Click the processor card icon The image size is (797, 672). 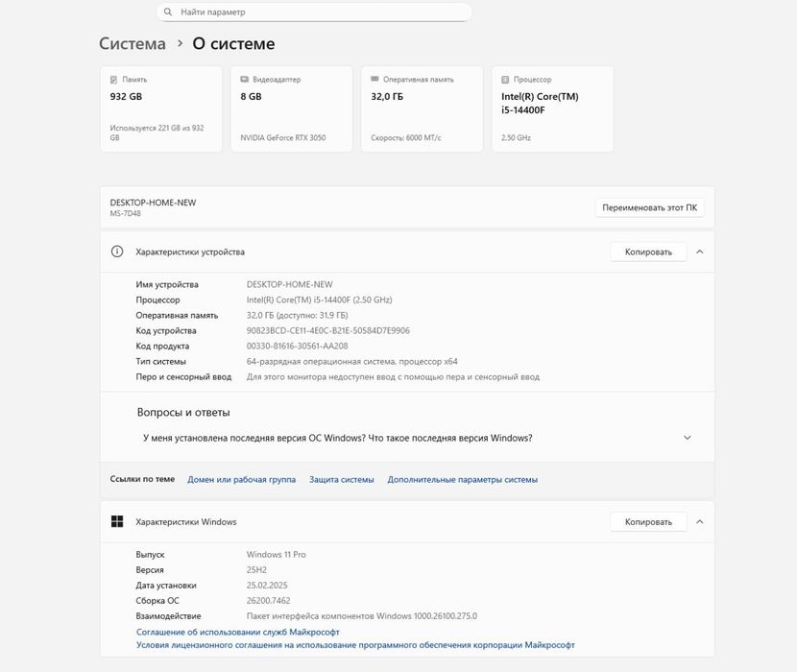[x=505, y=80]
